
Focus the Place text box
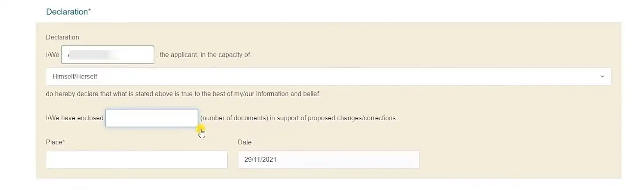tap(137, 160)
